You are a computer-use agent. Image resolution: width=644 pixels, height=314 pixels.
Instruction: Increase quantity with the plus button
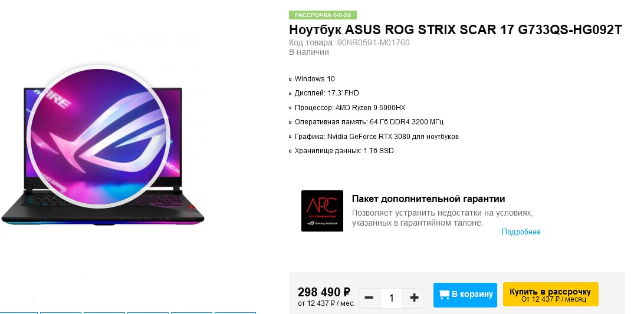click(414, 298)
